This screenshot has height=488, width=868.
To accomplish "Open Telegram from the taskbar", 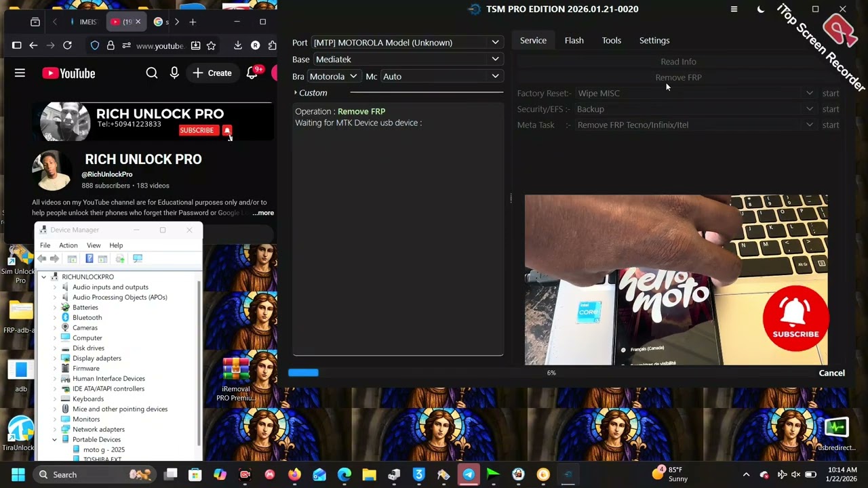I will (469, 474).
